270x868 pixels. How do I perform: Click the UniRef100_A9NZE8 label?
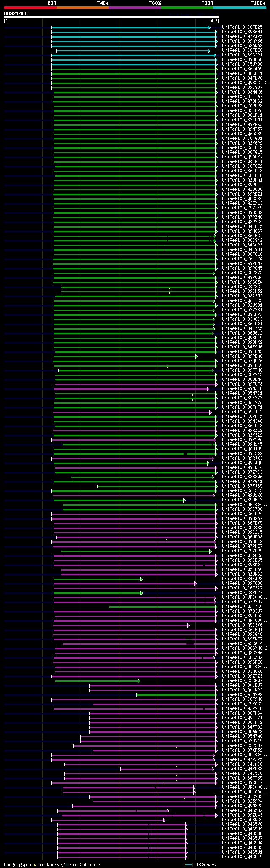[242, 389]
